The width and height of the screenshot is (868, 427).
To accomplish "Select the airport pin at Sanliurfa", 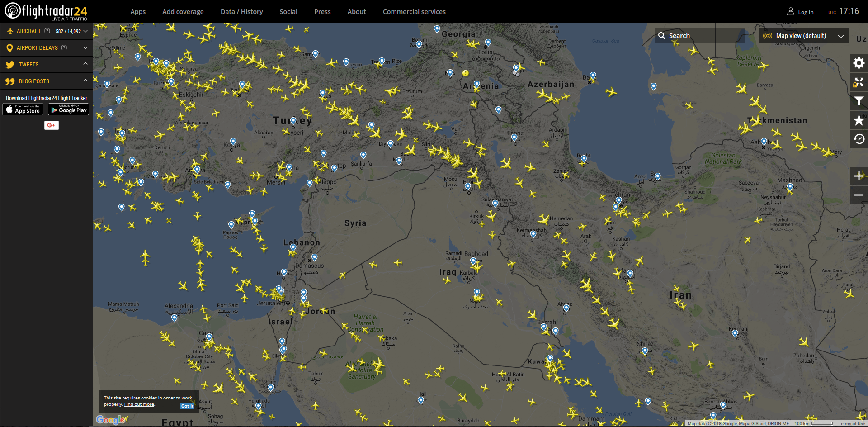I will click(363, 155).
